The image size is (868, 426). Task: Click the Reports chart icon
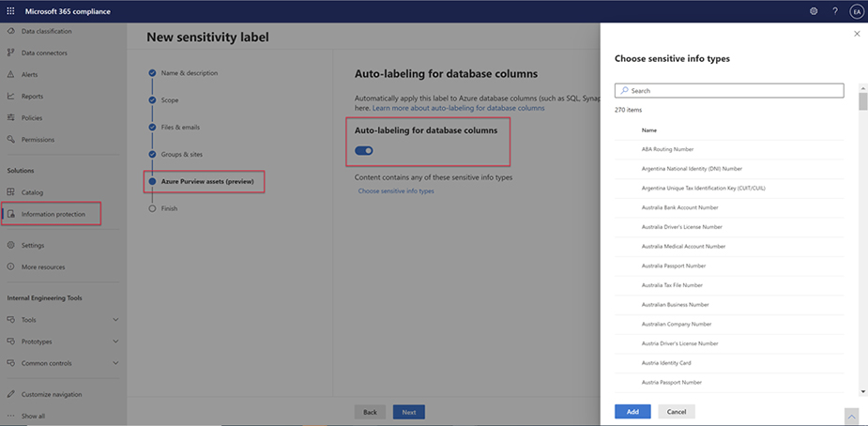(x=10, y=97)
